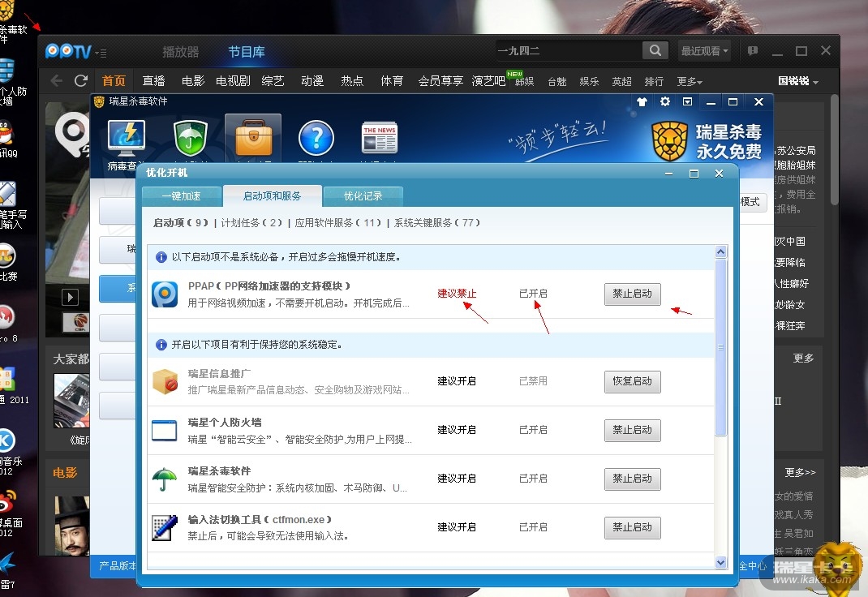The image size is (868, 597).
Task: Click the startup list scroll-up arrow
Action: pos(720,251)
